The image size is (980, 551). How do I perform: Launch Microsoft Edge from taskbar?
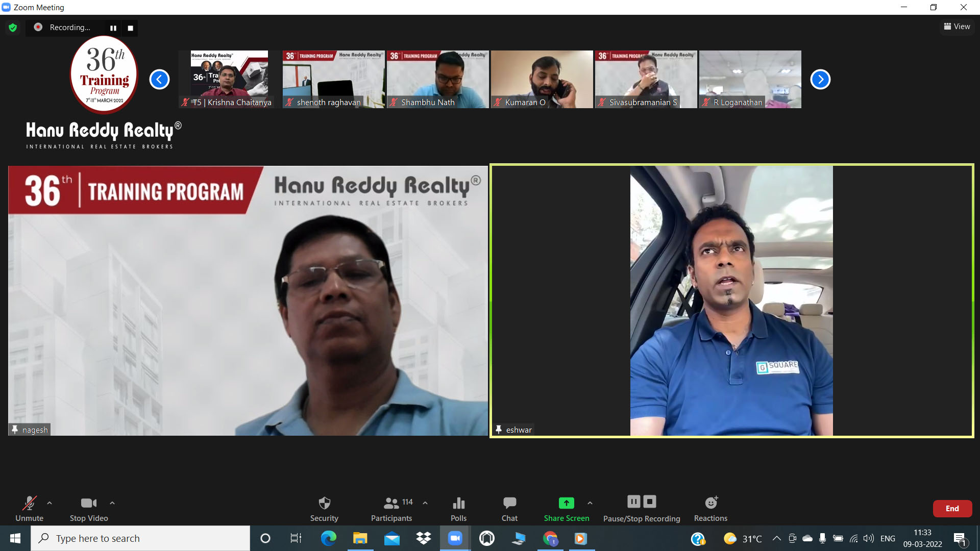[328, 538]
